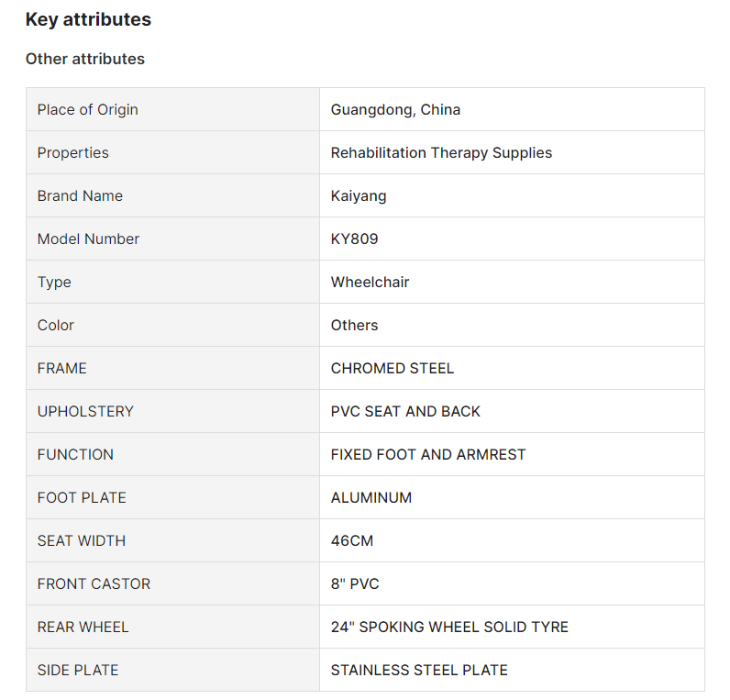This screenshot has width=730, height=700.
Task: Select the "Type" attribute label
Action: pyautogui.click(x=54, y=282)
